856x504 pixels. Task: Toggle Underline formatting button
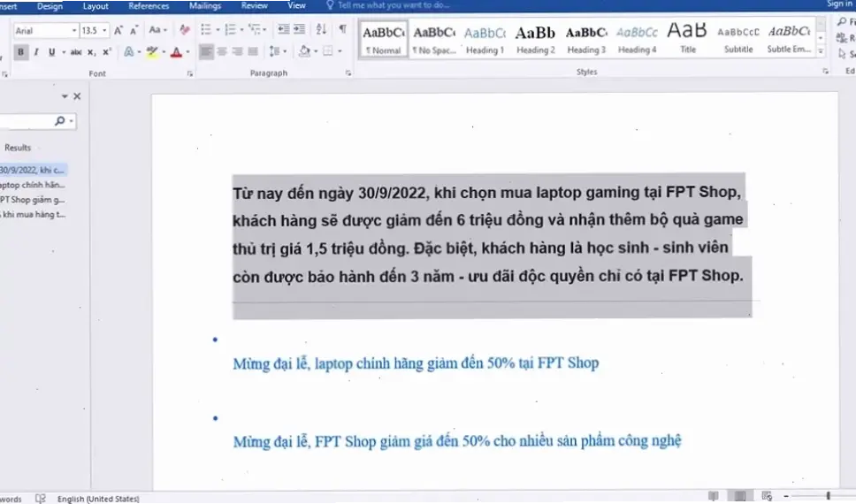click(x=52, y=52)
